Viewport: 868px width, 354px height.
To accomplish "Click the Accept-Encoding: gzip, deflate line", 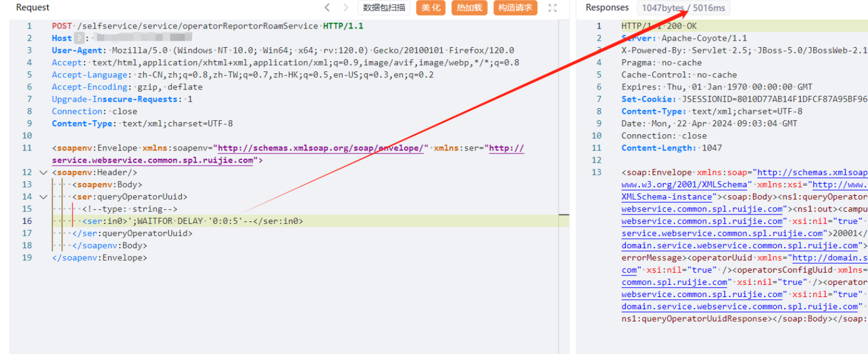I will [127, 87].
